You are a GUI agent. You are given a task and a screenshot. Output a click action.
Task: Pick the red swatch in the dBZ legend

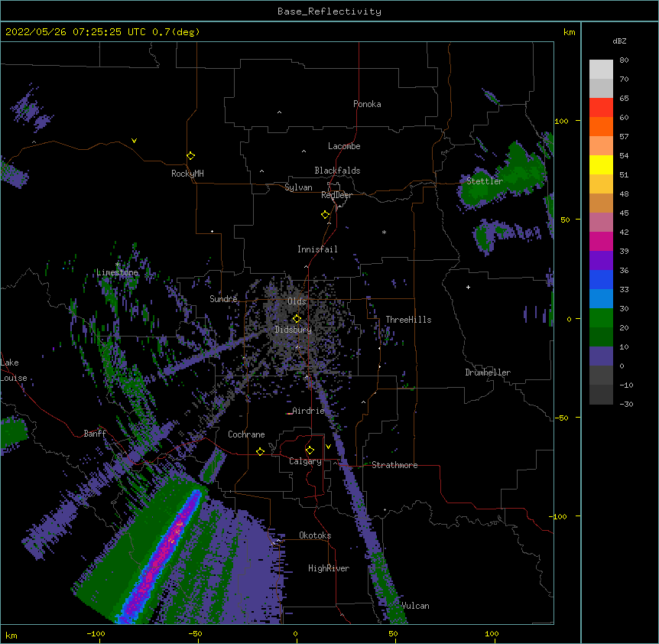601,107
